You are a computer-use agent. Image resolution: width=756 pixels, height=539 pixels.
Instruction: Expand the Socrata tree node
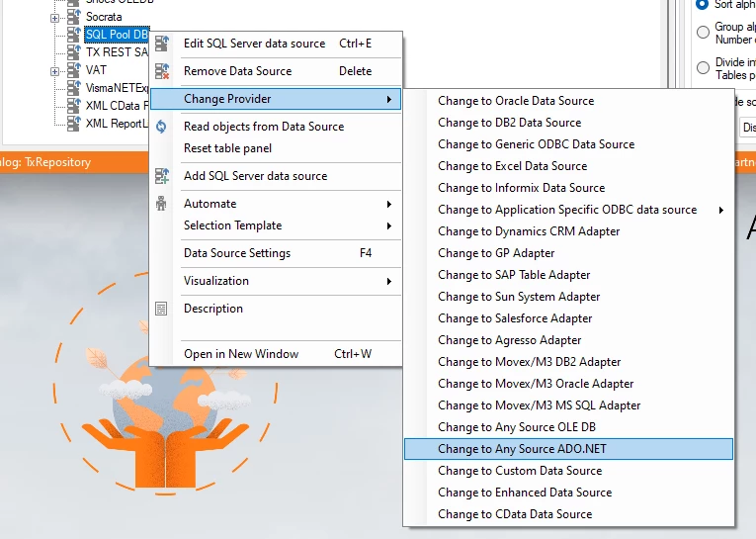coord(54,18)
